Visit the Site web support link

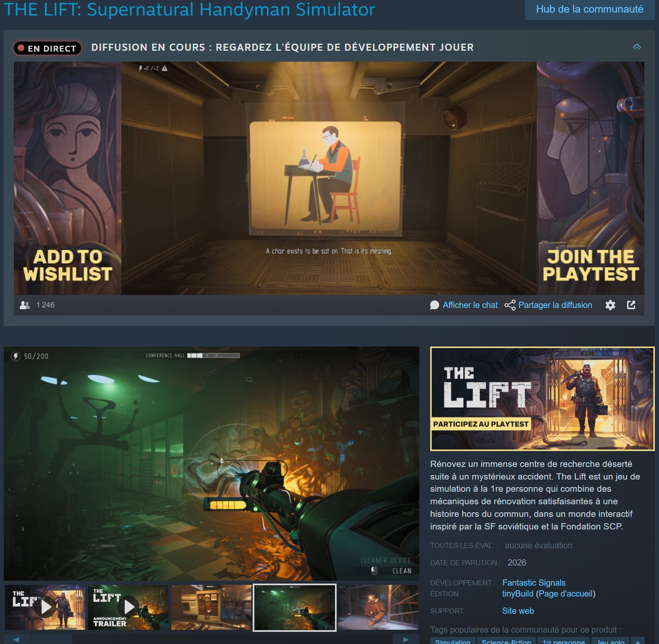tap(518, 611)
